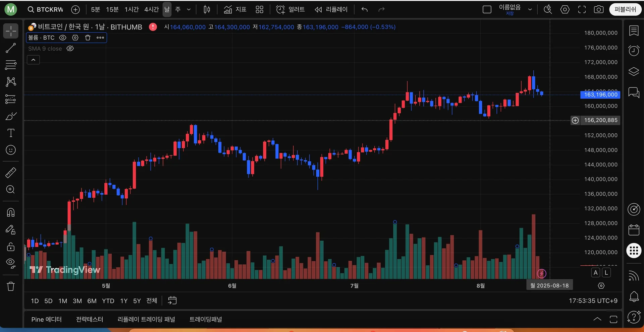Delete the volume indicator from legend
Screen dimensions: 644x332
pyautogui.click(x=88, y=38)
